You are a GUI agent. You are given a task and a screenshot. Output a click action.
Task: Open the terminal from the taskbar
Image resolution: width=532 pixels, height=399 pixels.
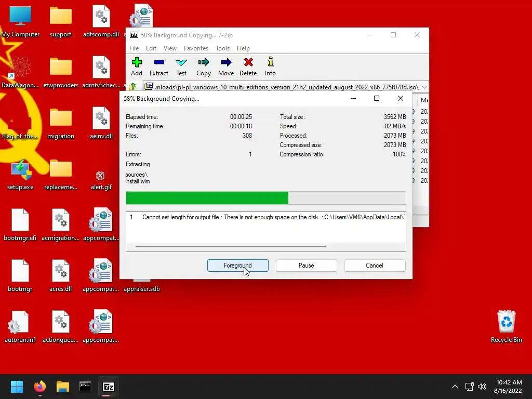coord(85,387)
